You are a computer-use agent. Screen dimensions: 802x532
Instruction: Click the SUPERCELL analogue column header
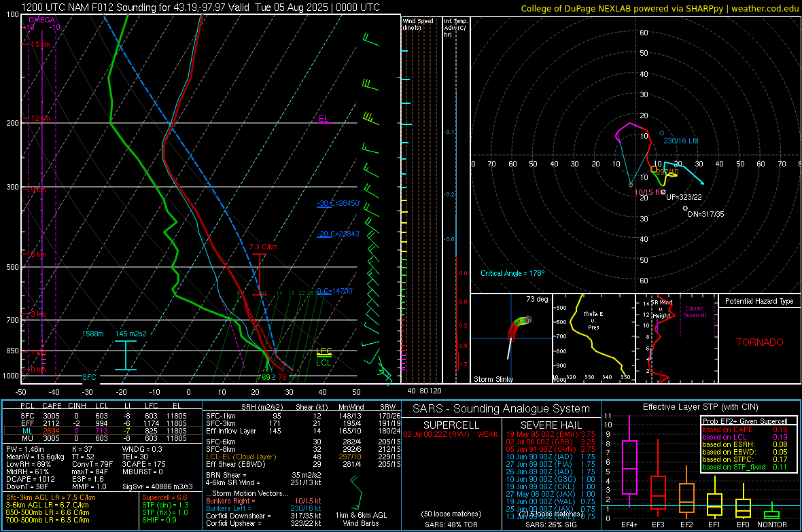451,425
